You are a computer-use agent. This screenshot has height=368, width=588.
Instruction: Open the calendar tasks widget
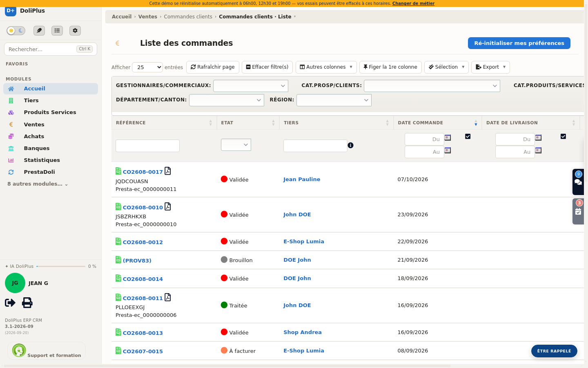tap(578, 211)
